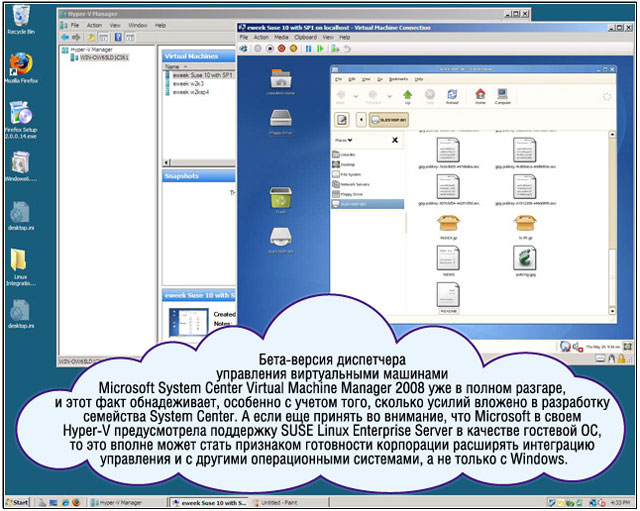The height and width of the screenshot is (511, 640).
Task: Open the Window menu in Hyper-V Manager
Action: point(138,25)
